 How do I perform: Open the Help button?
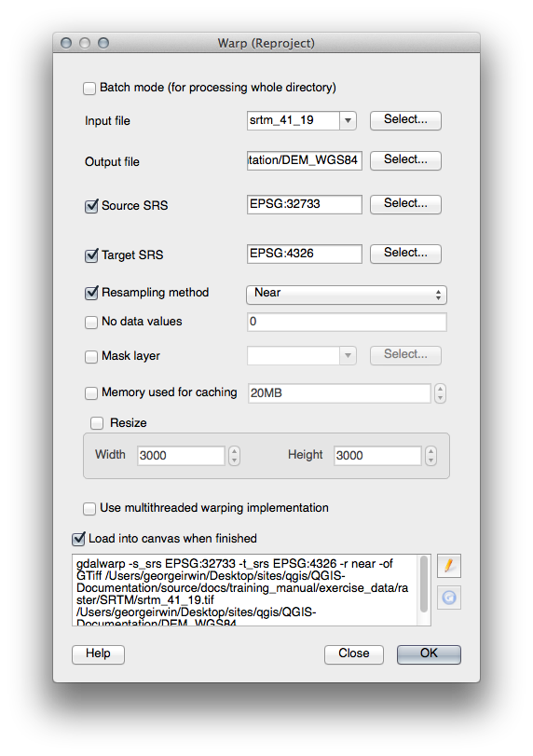tap(99, 654)
